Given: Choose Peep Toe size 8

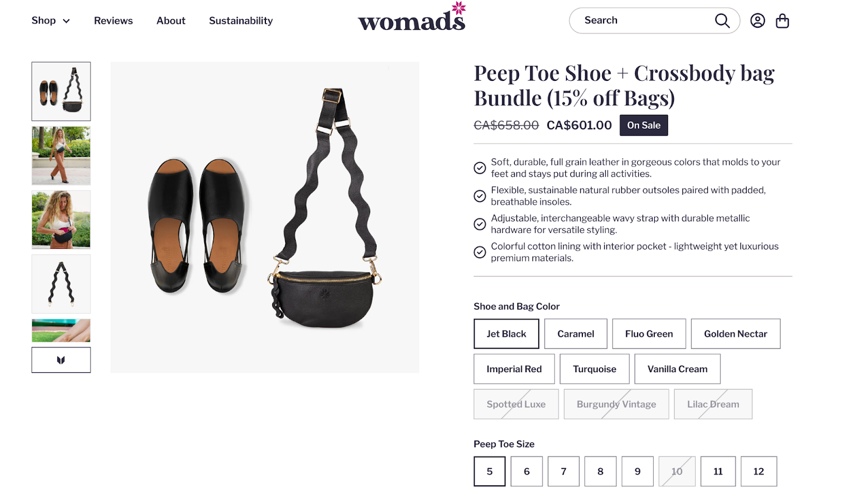Looking at the screenshot, I should tap(600, 471).
